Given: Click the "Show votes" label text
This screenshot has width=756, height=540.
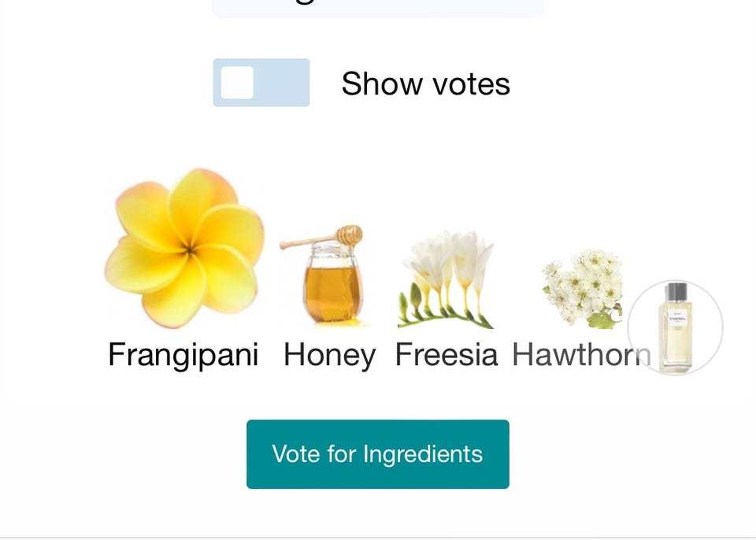Looking at the screenshot, I should click(x=425, y=83).
